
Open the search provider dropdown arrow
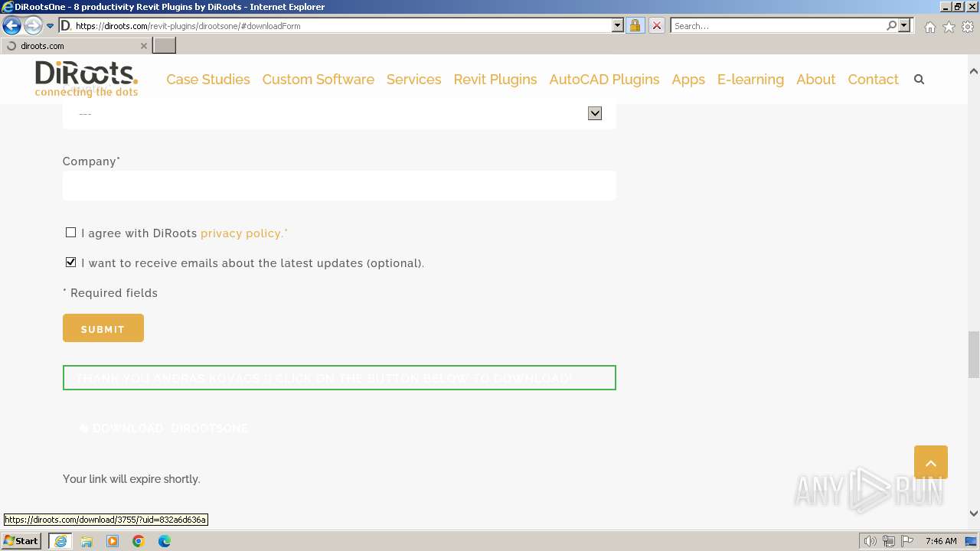pos(904,25)
